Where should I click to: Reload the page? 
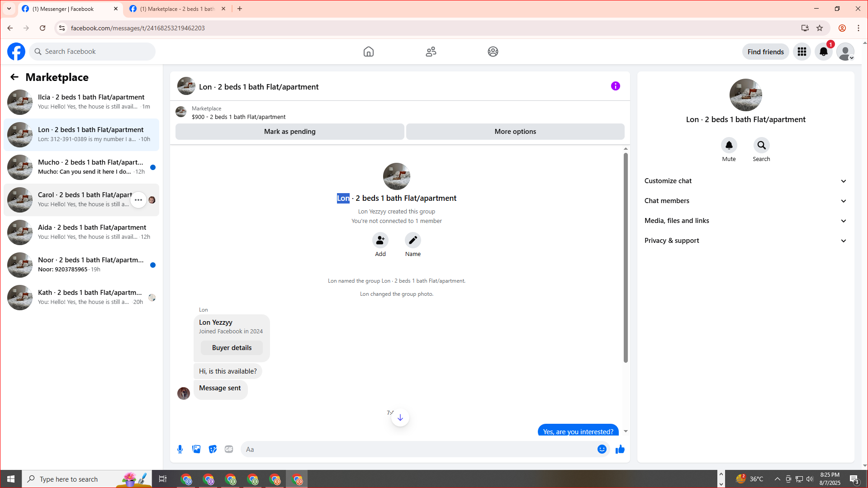43,28
